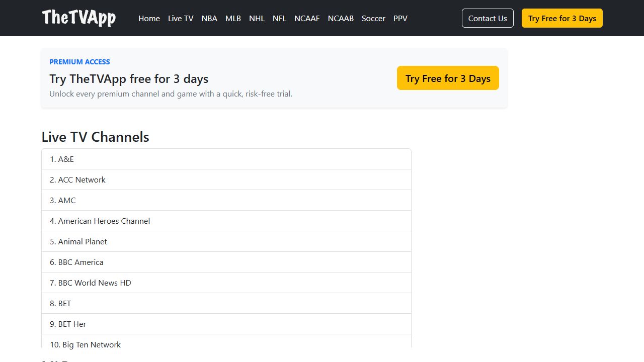Go to Live TV section
The height and width of the screenshot is (362, 644).
(181, 18)
